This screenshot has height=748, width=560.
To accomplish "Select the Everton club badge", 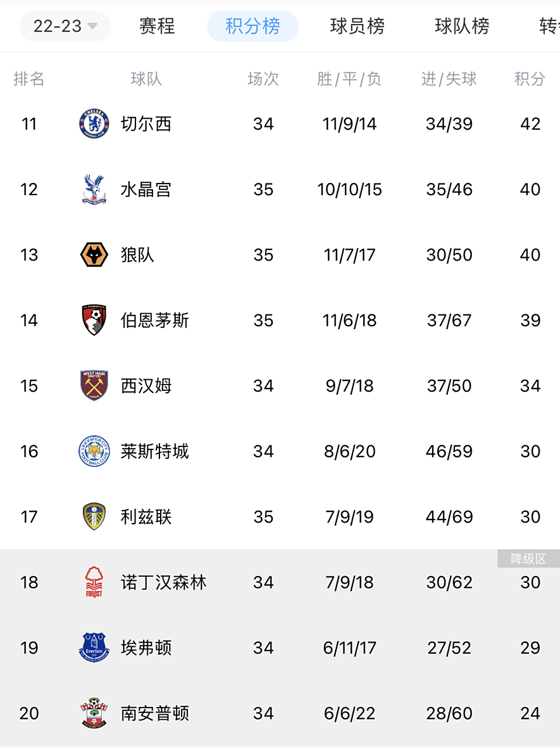I will pos(93,647).
